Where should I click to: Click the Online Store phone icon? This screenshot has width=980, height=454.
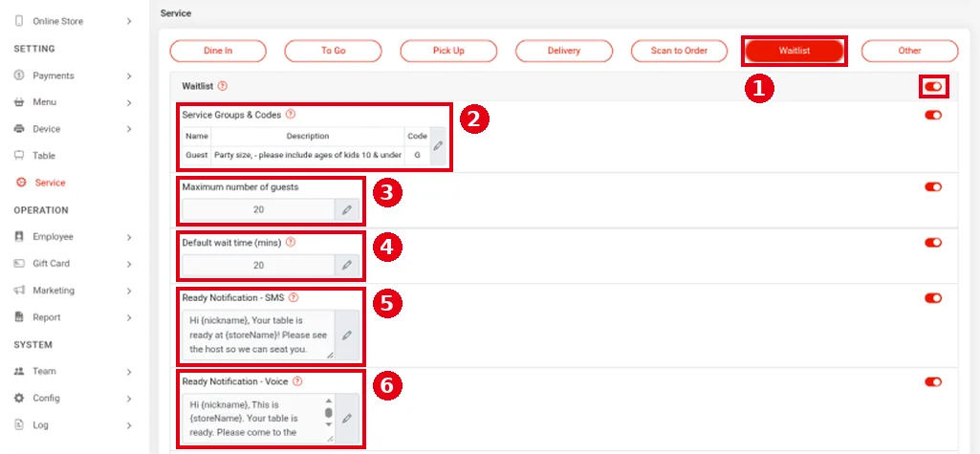click(x=19, y=21)
